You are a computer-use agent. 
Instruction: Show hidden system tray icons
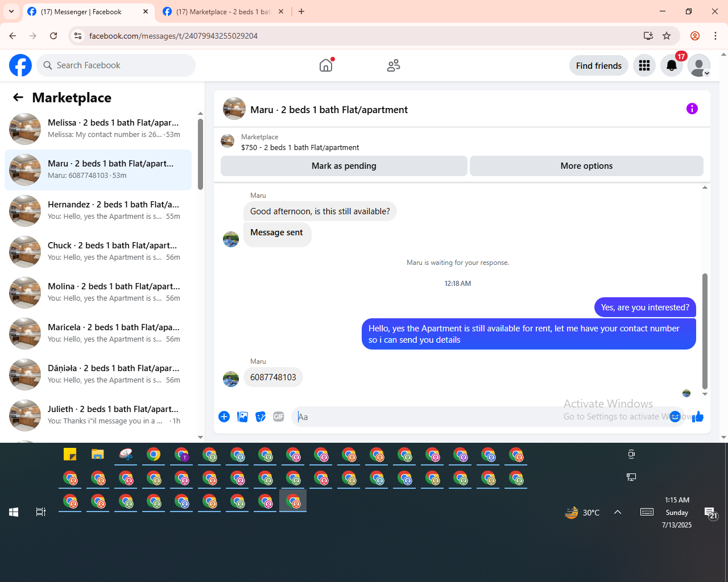click(x=618, y=512)
